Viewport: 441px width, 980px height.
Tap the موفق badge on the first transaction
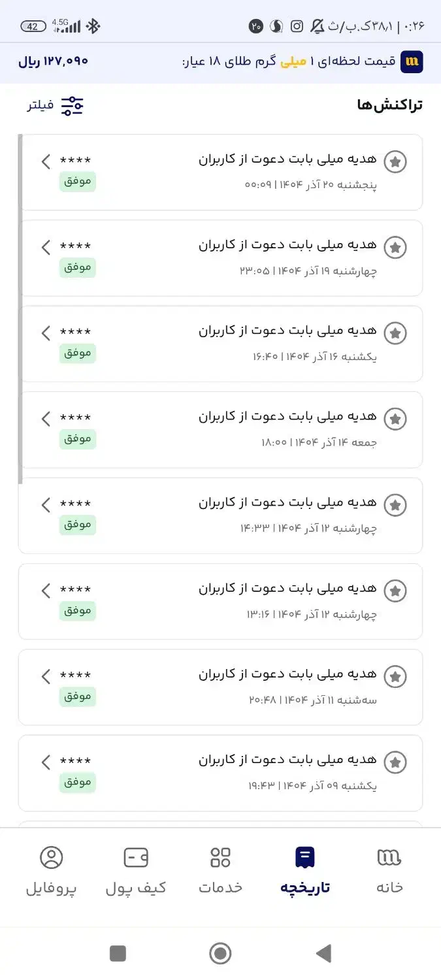(x=78, y=182)
